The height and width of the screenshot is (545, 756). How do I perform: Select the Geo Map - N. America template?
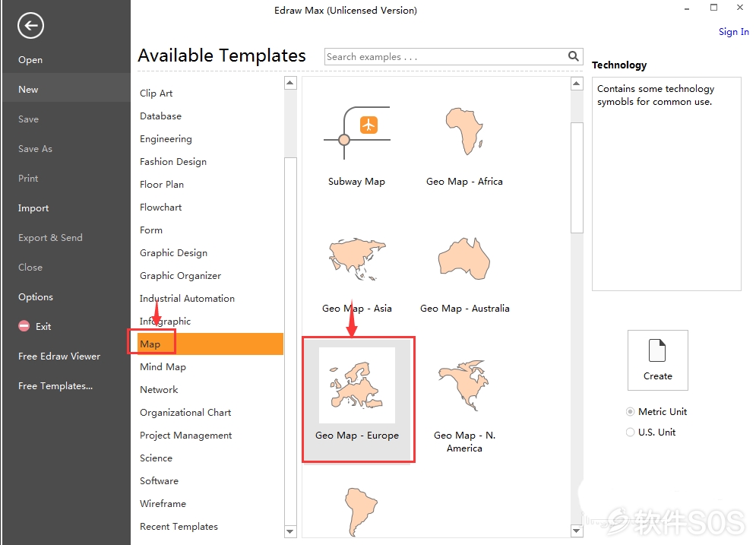point(464,404)
